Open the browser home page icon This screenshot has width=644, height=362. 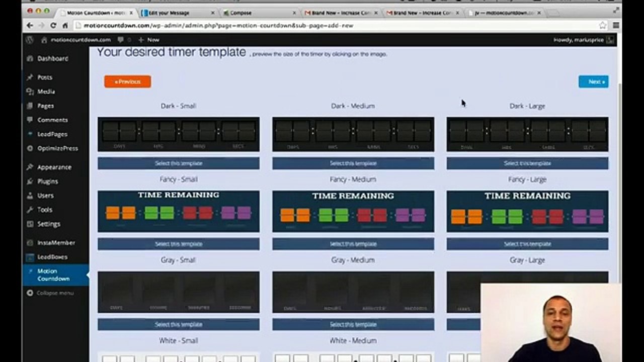(65, 25)
